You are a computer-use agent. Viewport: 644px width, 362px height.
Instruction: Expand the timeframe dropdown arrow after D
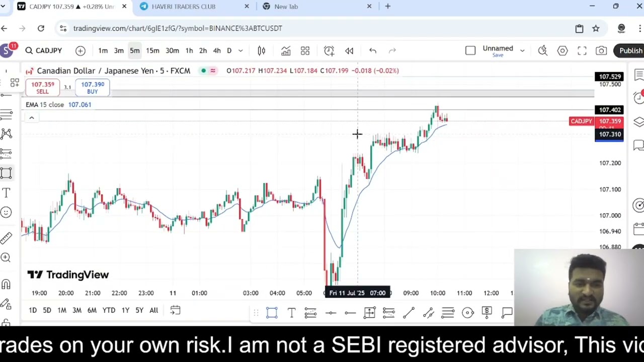[x=240, y=51]
